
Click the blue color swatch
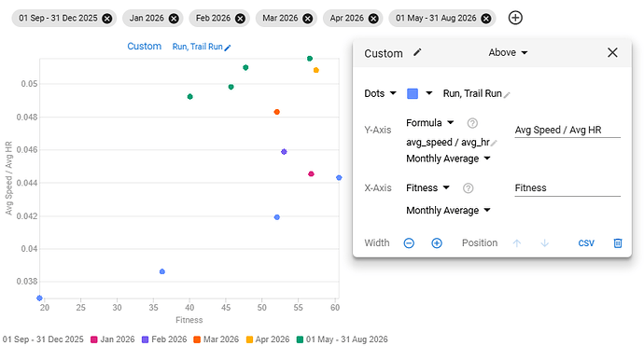(413, 93)
